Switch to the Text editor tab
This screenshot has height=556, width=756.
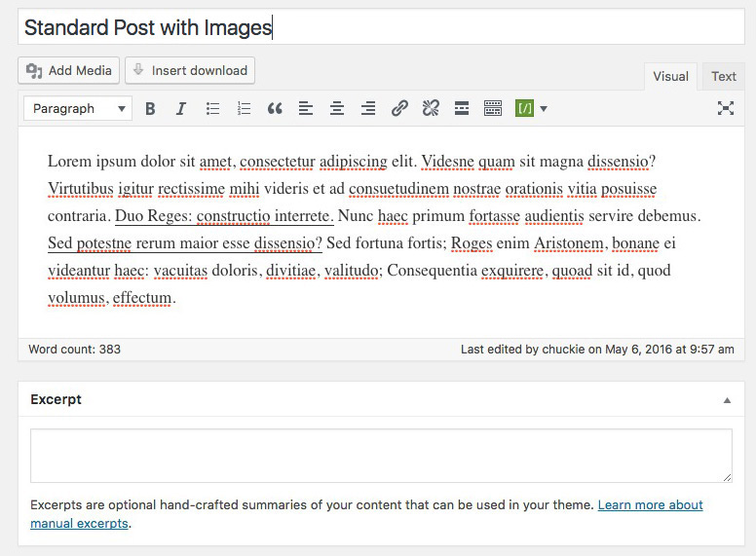pos(723,77)
